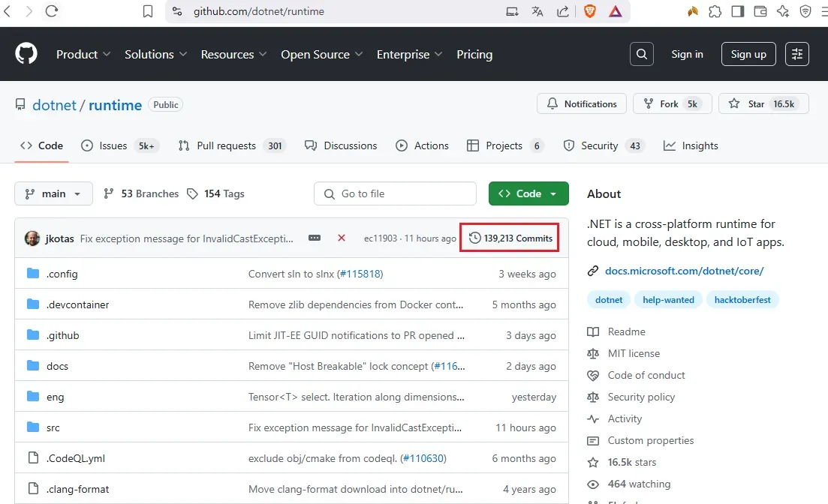Open jkotas avatar profile picture
The width and height of the screenshot is (828, 504).
[x=32, y=238]
